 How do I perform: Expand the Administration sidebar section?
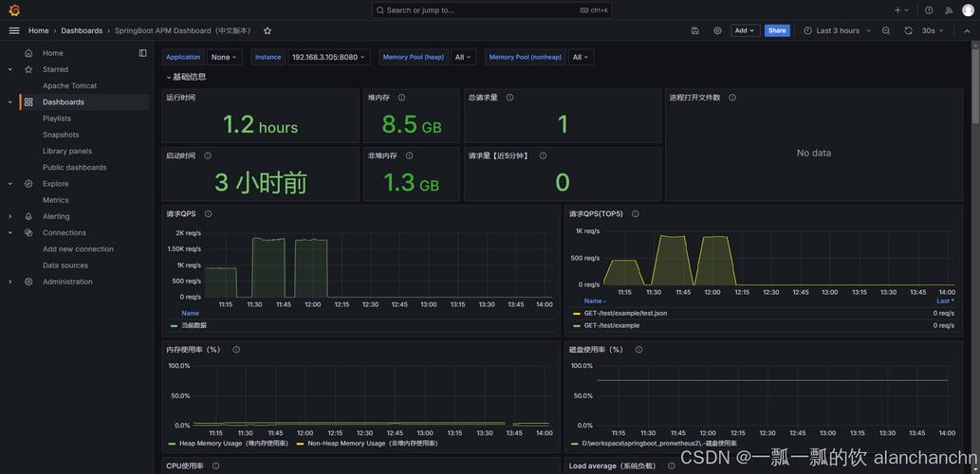click(10, 282)
